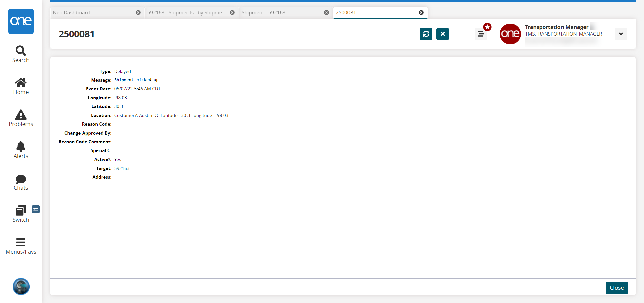Close the Shipment - 592163 tab
644x303 pixels.
326,13
